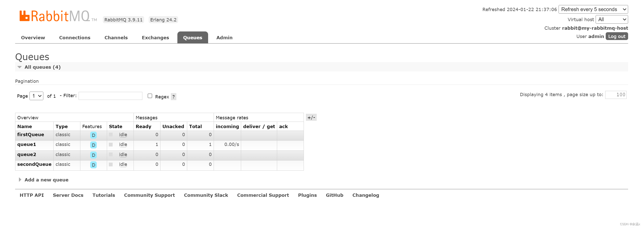Toggle table columns with the +/- button
Viewport: 644px width, 228px height.
point(311,117)
